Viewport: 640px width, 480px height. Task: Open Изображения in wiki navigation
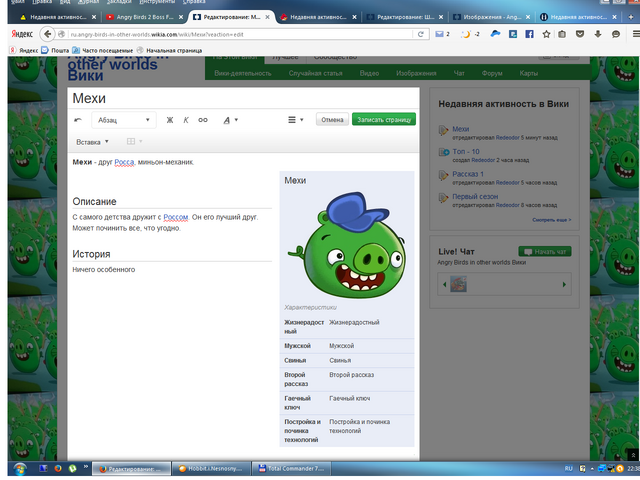[416, 73]
